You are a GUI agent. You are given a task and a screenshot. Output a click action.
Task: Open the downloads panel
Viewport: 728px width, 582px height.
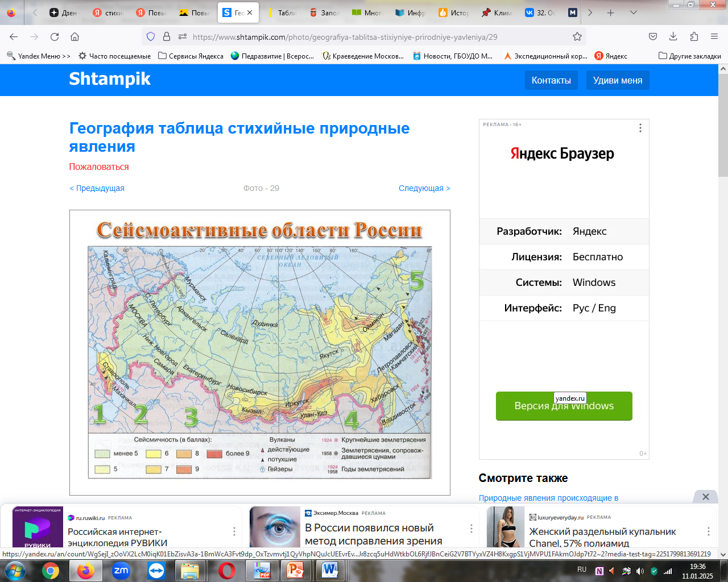673,36
